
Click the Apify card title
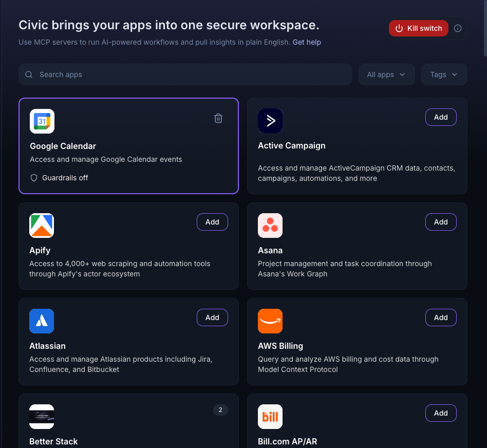pos(40,250)
